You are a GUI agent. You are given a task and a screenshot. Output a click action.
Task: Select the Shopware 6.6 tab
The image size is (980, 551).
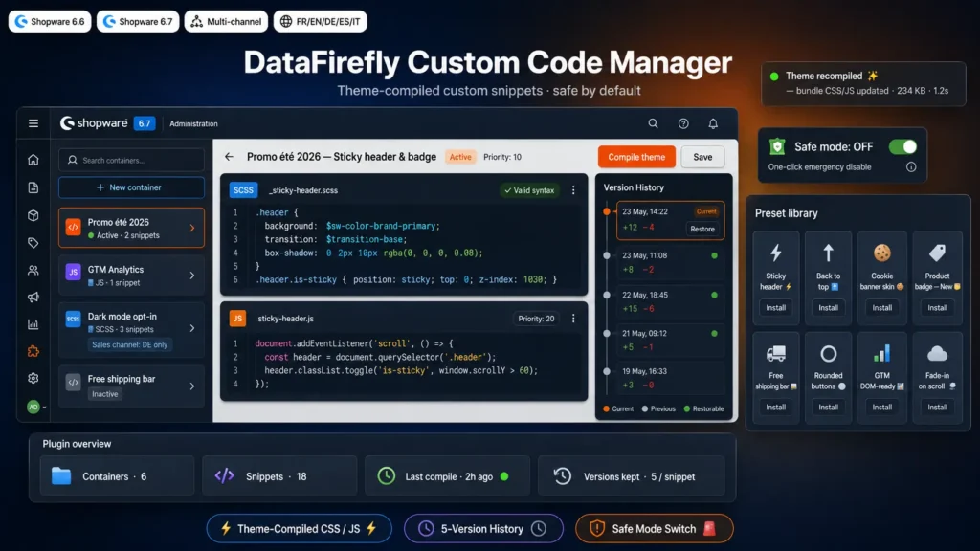click(50, 21)
